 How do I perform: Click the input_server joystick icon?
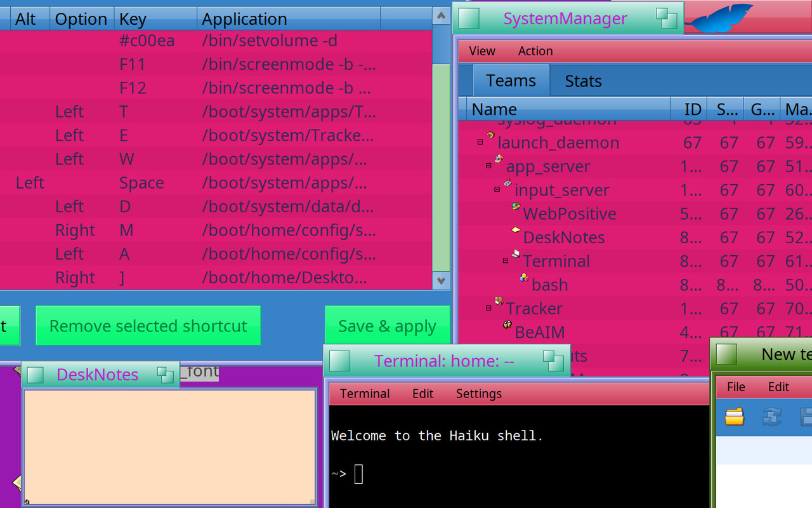pos(507,183)
